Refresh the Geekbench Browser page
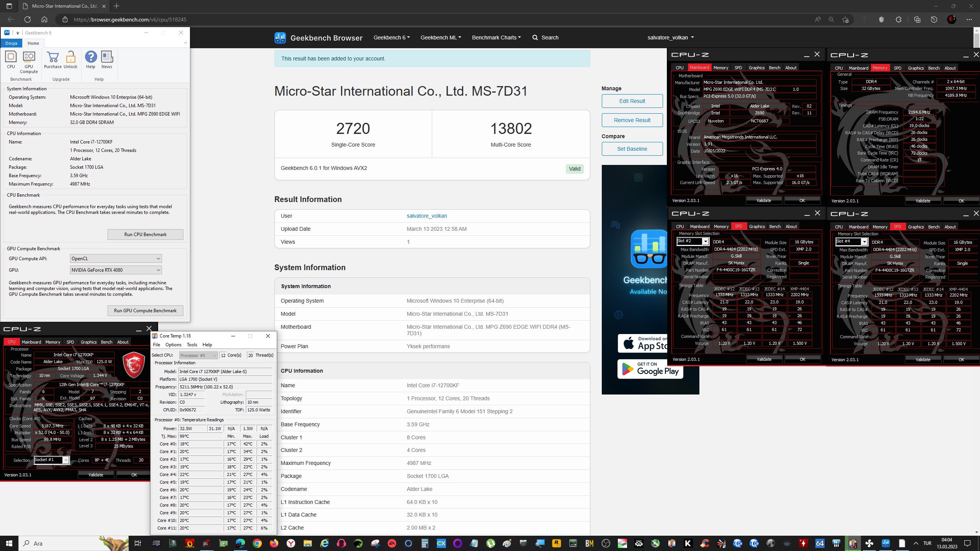 (x=28, y=20)
